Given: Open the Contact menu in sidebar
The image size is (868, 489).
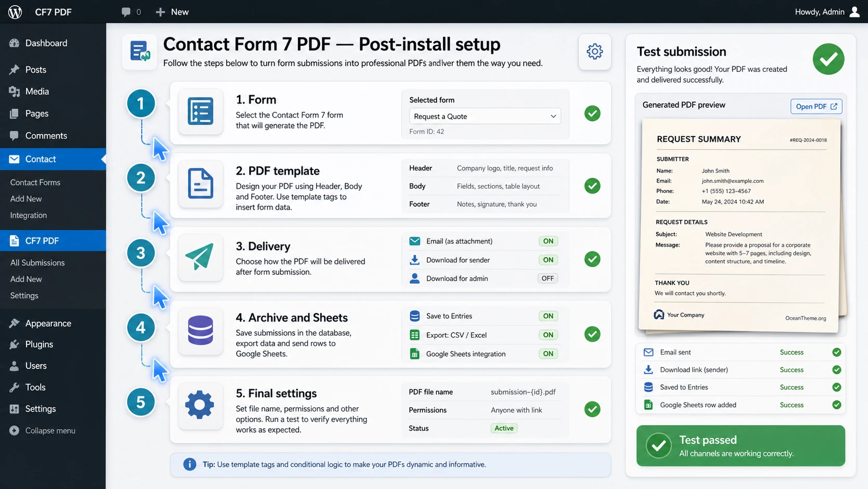Looking at the screenshot, I should 53,159.
